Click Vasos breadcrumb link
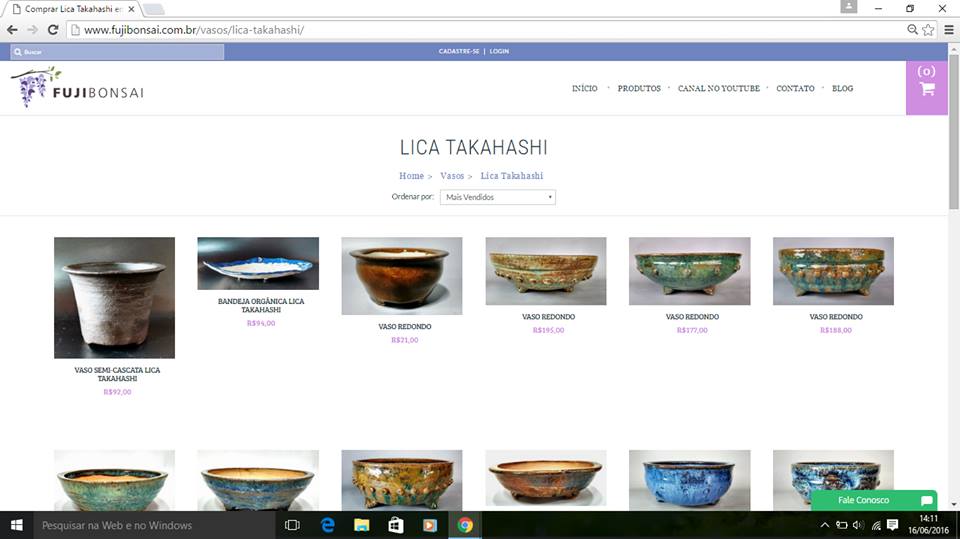The width and height of the screenshot is (960, 539). click(x=452, y=176)
